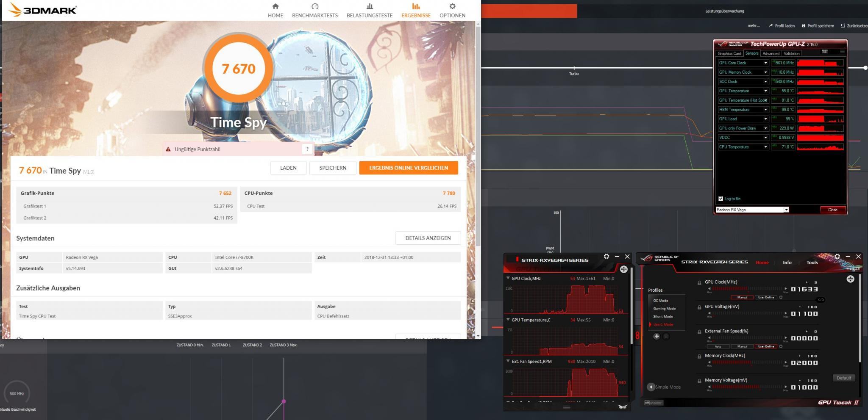Image resolution: width=868 pixels, height=420 pixels.
Task: Toggle the Log to file checkbox in GPU-Z
Action: 721,199
